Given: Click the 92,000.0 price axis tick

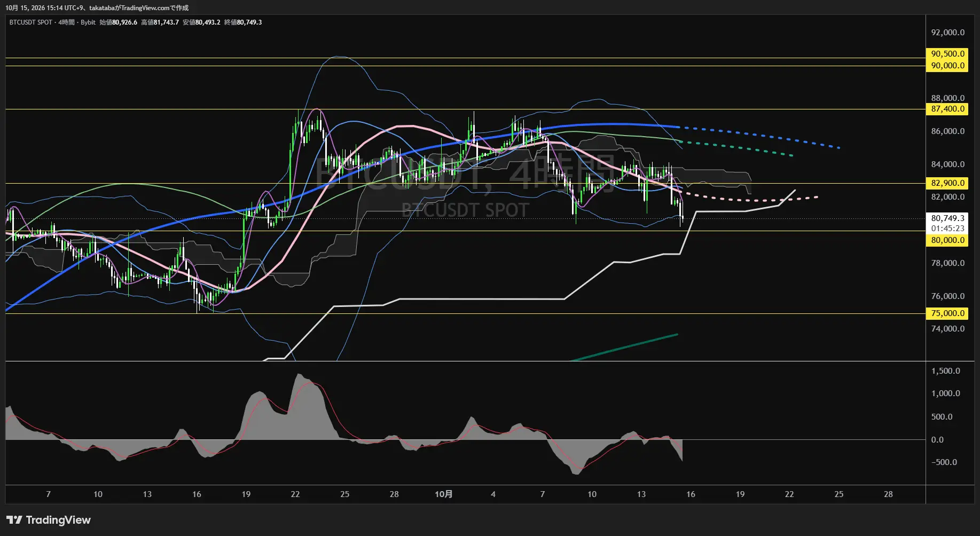Looking at the screenshot, I should 947,33.
